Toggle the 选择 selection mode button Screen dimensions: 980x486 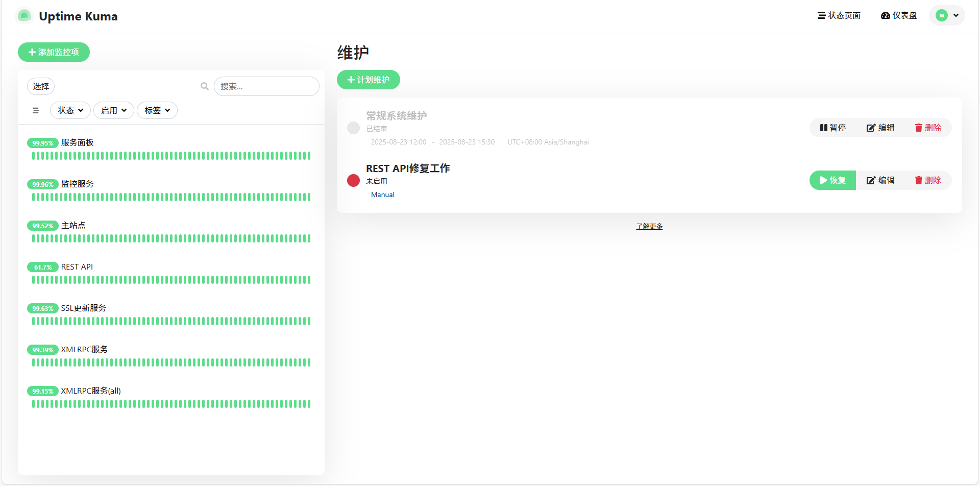pyautogui.click(x=41, y=86)
